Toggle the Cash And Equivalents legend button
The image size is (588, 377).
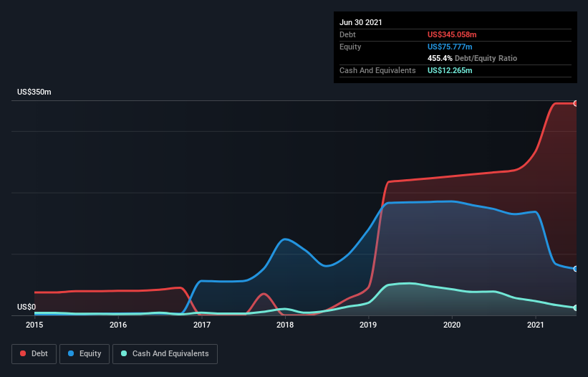[x=165, y=354]
